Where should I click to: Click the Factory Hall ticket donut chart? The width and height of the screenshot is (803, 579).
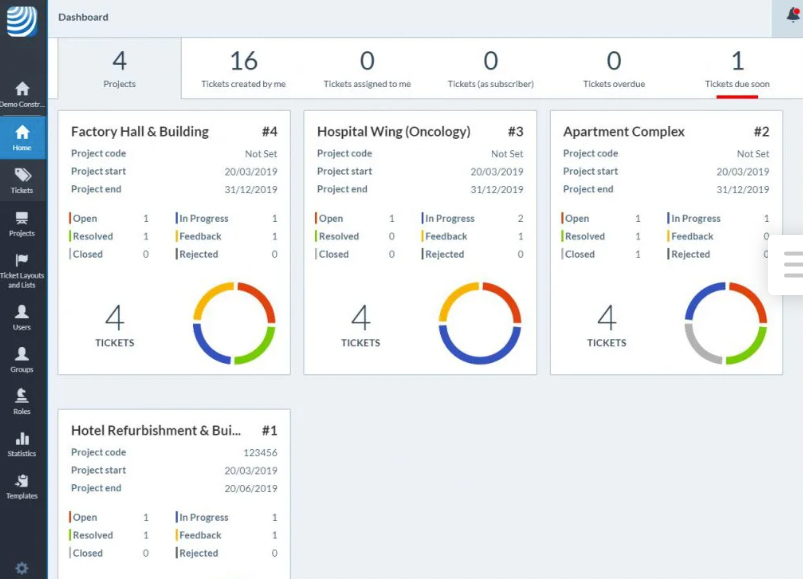(234, 323)
